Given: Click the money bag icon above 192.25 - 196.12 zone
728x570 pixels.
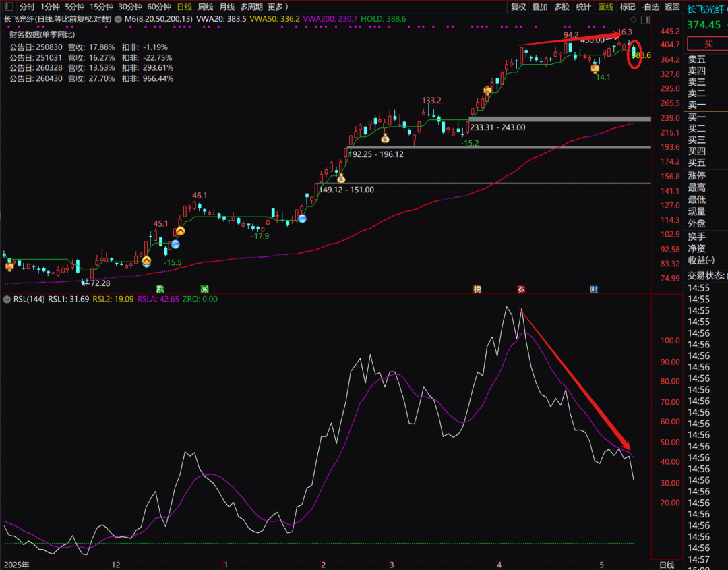Looking at the screenshot, I should (x=385, y=138).
